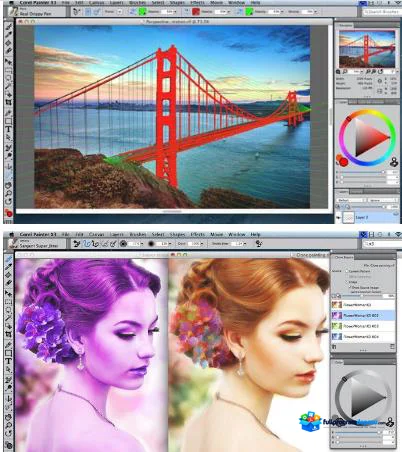Select the Brush tool in the lower screenshot toolbox

9,259
